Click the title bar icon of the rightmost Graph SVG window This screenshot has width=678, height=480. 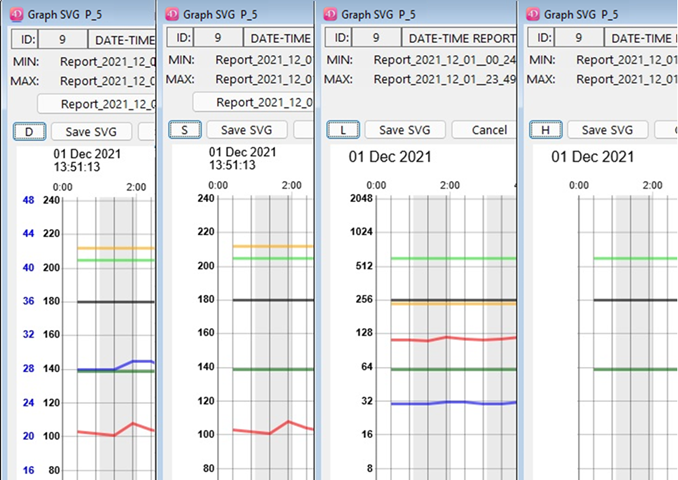(531, 14)
